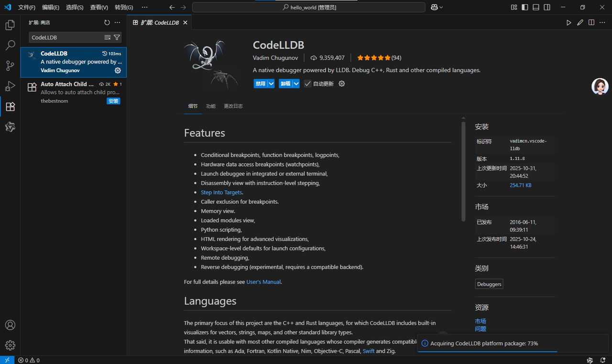Click the 卸载 button
612x364 pixels.
pos(285,84)
